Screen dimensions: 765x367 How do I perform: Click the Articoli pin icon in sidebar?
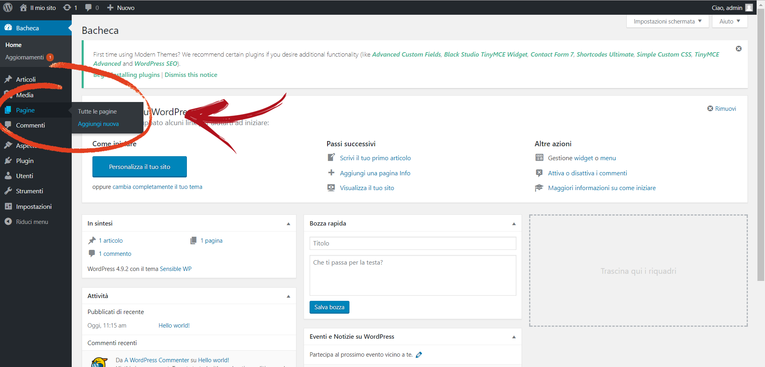click(8, 80)
